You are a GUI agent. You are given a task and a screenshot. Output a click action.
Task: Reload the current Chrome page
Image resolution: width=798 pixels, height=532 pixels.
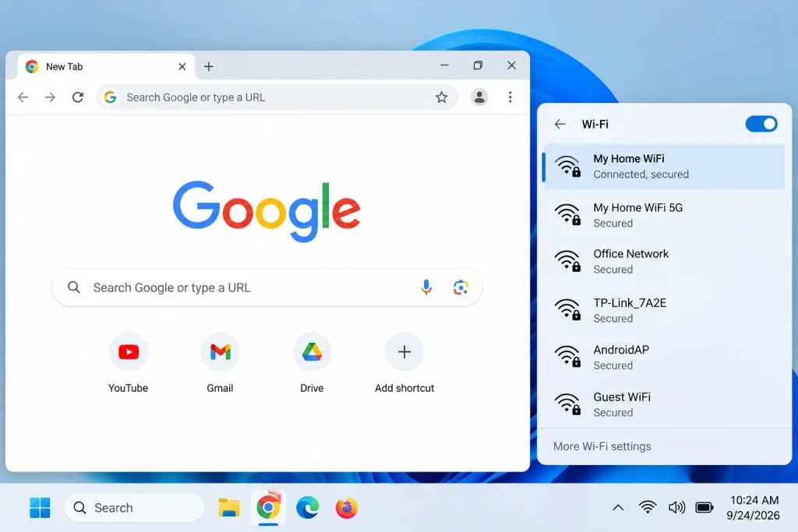[77, 97]
